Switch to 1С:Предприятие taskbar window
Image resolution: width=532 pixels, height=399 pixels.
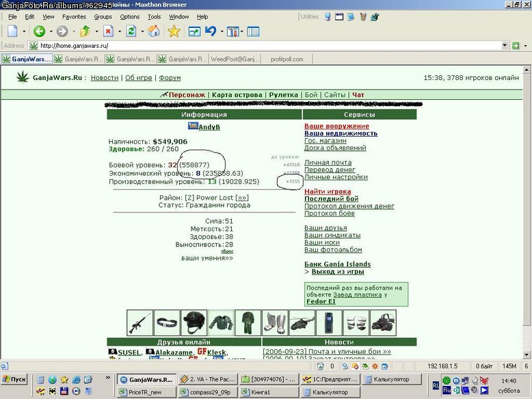coord(330,379)
